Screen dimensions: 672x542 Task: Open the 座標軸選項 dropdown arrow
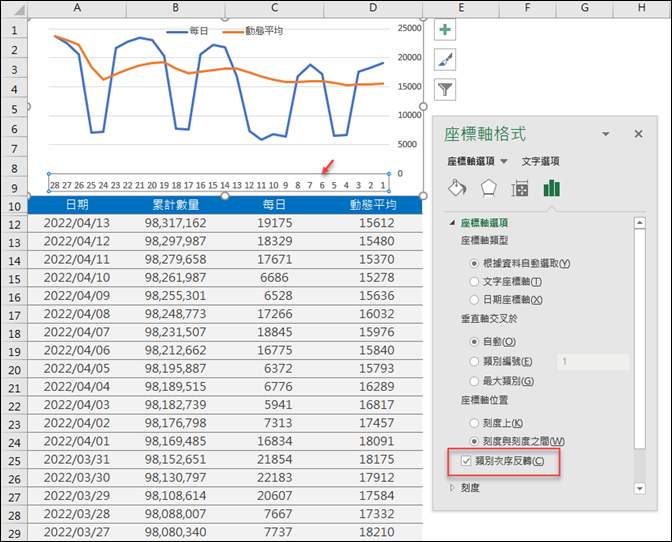pyautogui.click(x=504, y=162)
